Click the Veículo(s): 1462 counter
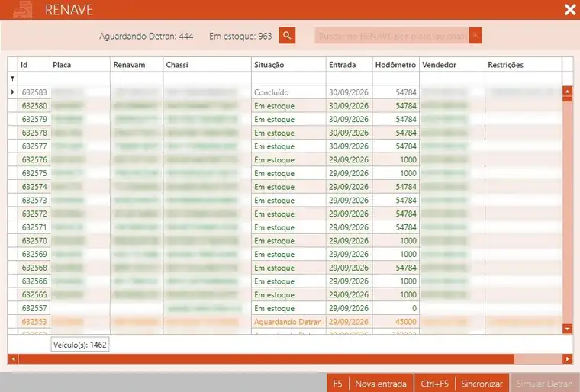Viewport: 580px width, 392px height. pos(80,345)
